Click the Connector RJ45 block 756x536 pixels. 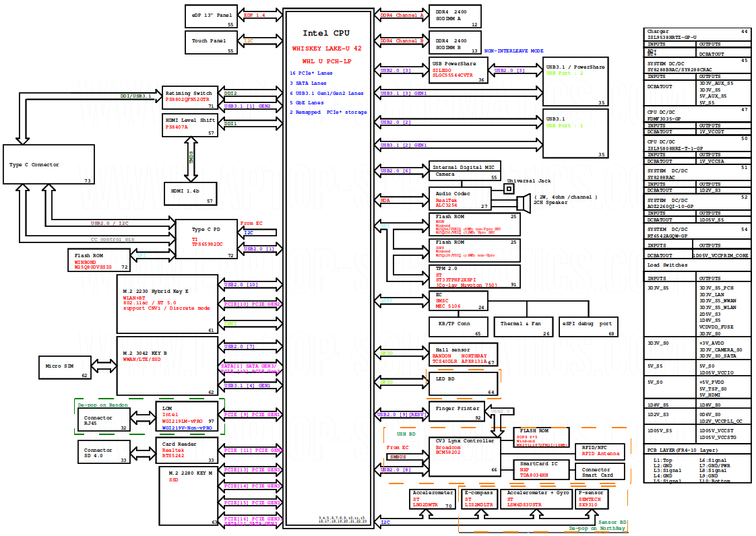pyautogui.click(x=104, y=420)
